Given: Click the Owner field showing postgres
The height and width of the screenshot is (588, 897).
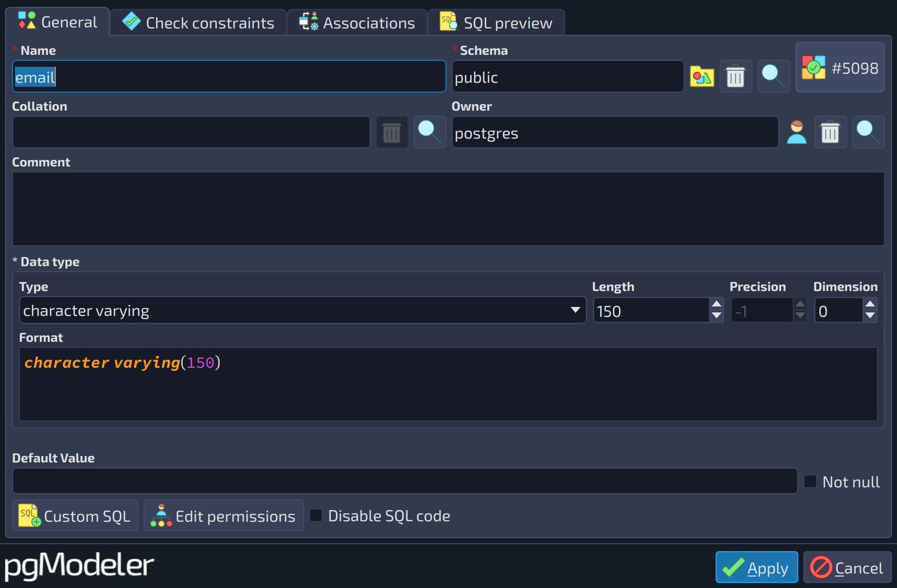Looking at the screenshot, I should [615, 133].
